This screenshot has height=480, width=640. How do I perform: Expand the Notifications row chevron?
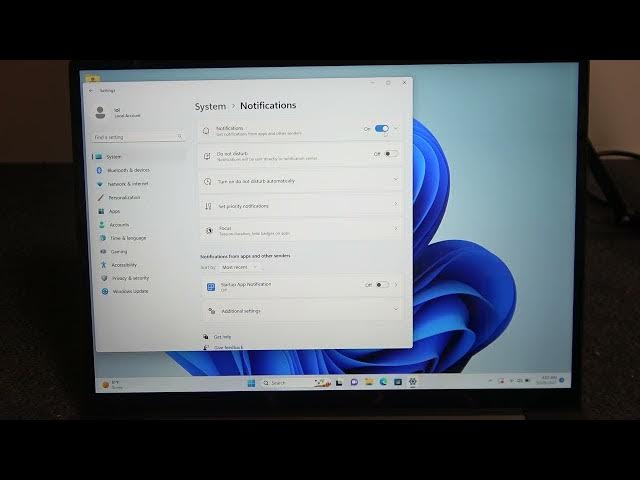click(x=396, y=129)
